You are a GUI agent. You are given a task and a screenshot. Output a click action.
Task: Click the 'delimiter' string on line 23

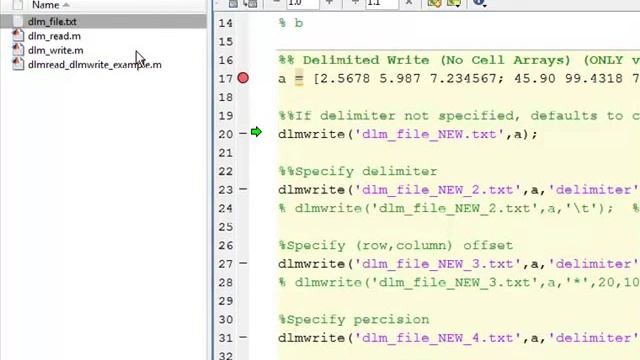tap(594, 190)
